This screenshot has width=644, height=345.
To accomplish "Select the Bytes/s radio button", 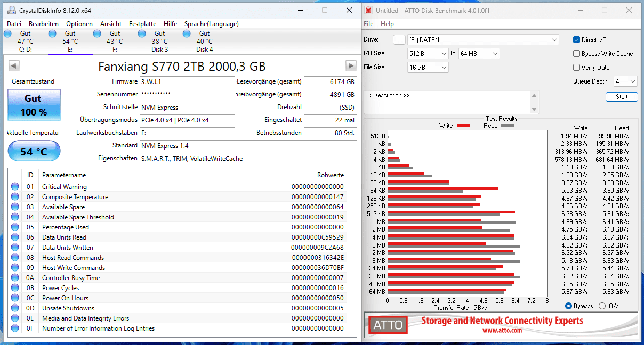I will (569, 306).
